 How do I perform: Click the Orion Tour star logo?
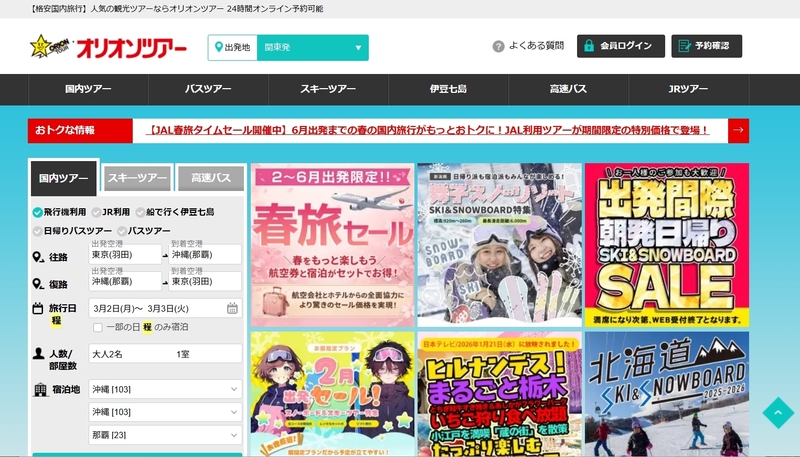coord(50,46)
